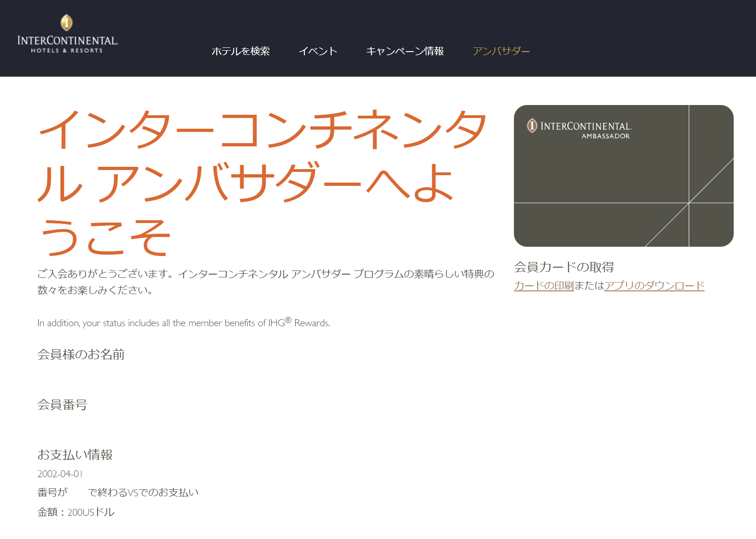
Task: Open the キャンペーン情報 navigation item
Action: pos(405,51)
